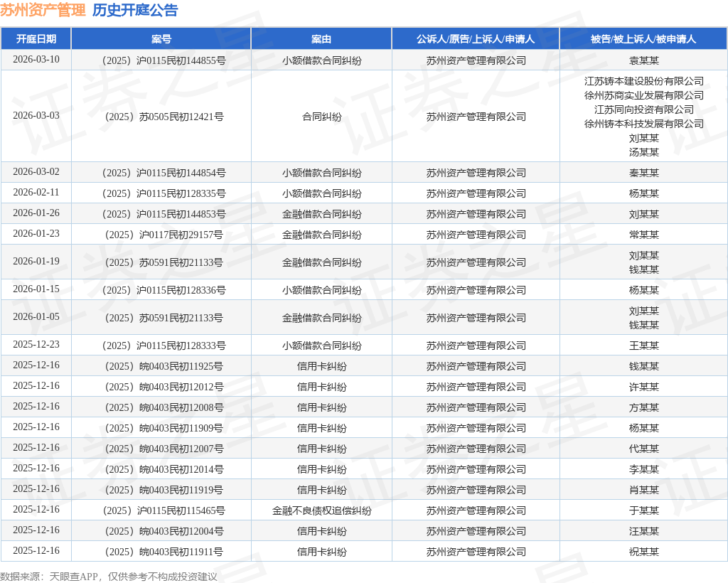Viewport: 728px width, 583px height.
Task: Click defendant name 方某某
Action: point(644,407)
